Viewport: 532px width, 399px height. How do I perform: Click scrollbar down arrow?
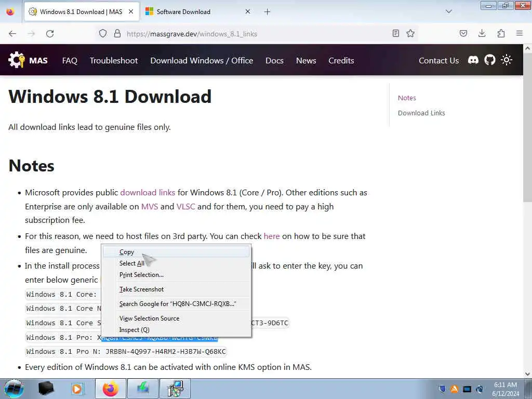(x=527, y=374)
